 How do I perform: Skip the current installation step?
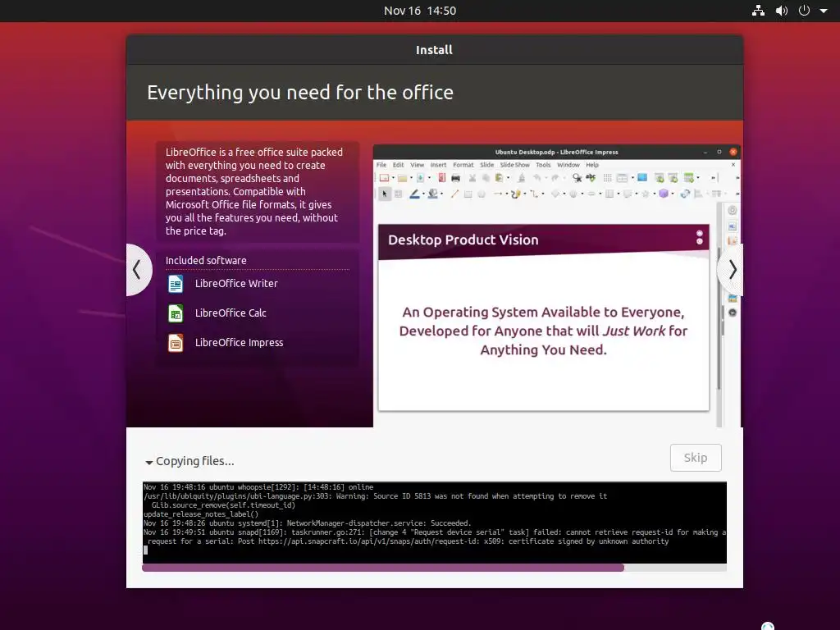696,458
